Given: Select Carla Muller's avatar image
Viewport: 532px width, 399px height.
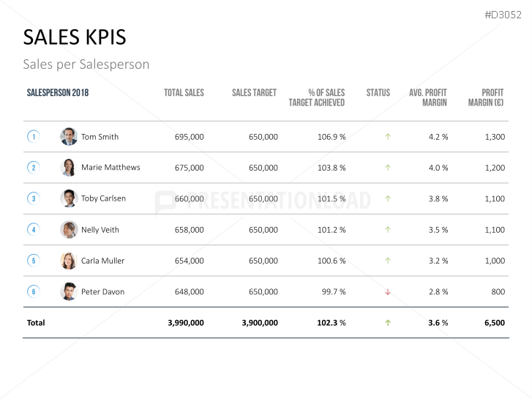Looking at the screenshot, I should coord(69,261).
